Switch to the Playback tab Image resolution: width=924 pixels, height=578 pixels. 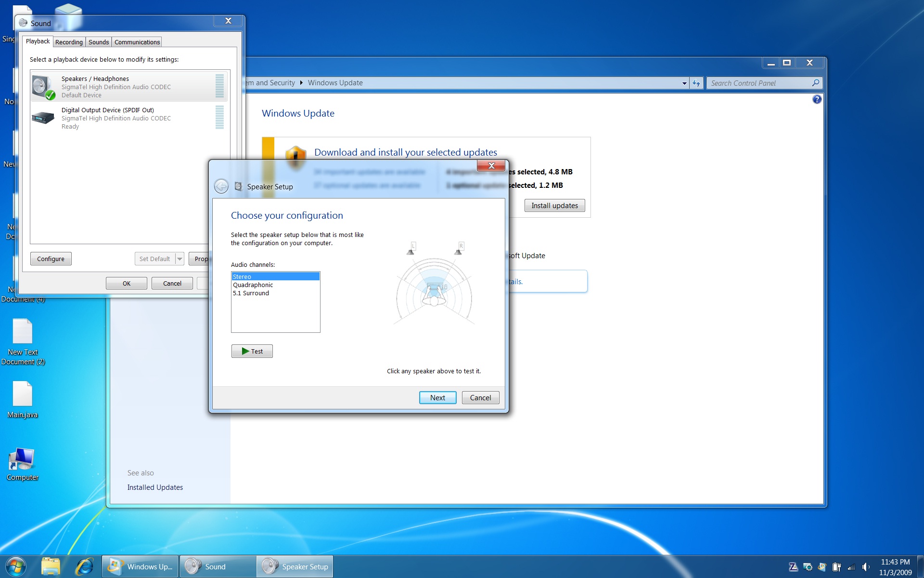pyautogui.click(x=38, y=41)
